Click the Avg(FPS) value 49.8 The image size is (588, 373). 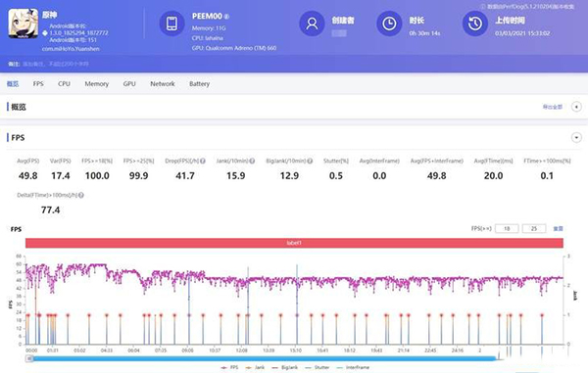(28, 175)
